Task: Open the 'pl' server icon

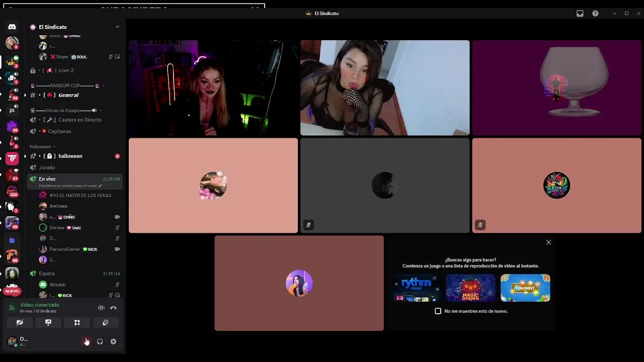Action: [12, 110]
